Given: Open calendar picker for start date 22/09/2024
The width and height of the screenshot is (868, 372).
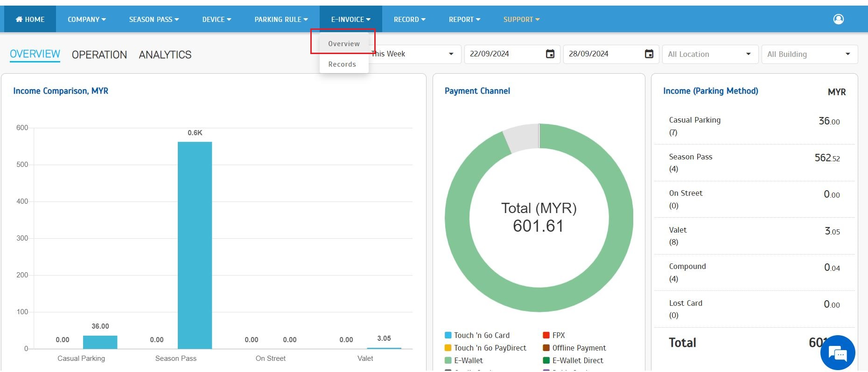Looking at the screenshot, I should (550, 54).
